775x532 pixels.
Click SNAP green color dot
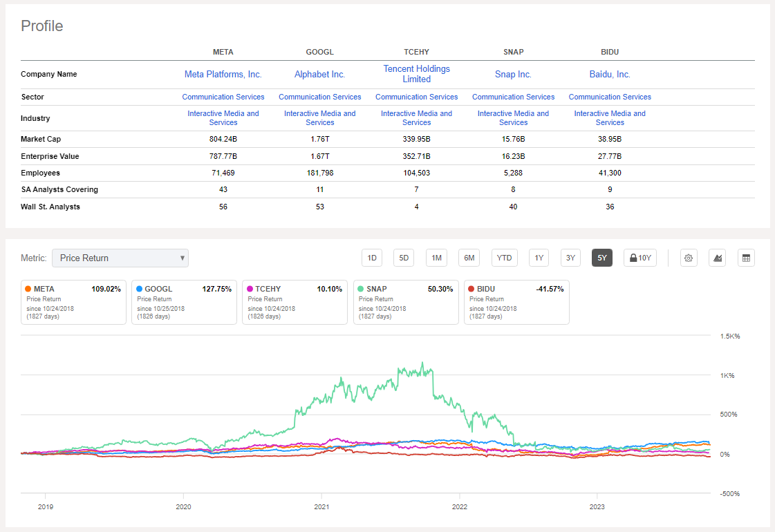click(361, 289)
